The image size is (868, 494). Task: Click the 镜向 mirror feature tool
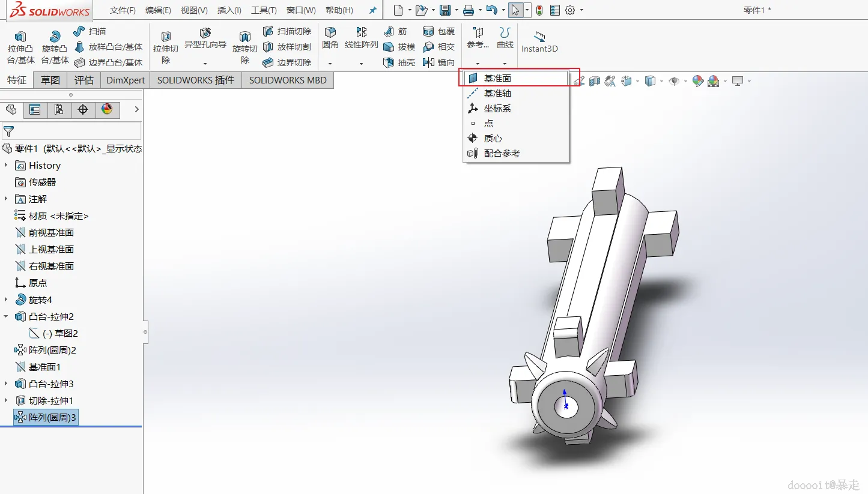pyautogui.click(x=439, y=62)
